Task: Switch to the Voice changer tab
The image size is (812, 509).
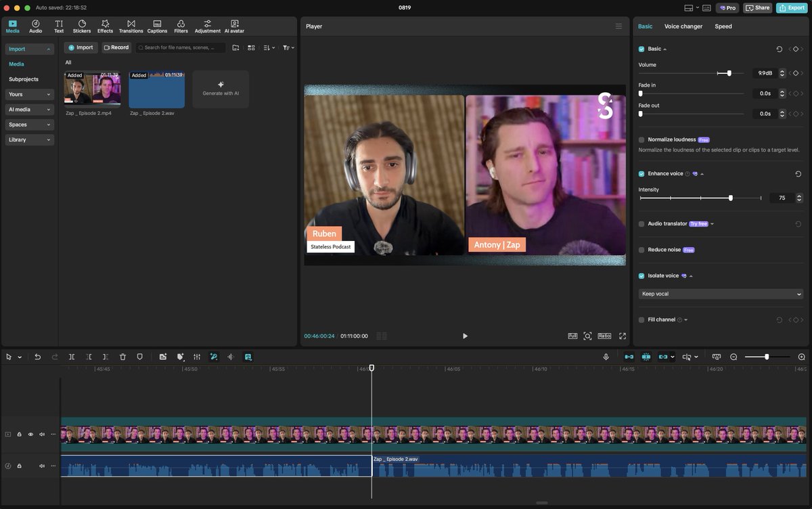Action: click(x=683, y=26)
